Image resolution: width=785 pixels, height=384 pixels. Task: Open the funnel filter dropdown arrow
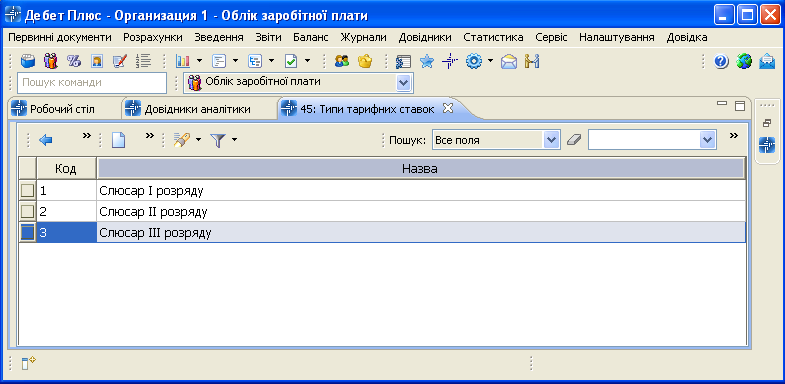pyautogui.click(x=234, y=140)
